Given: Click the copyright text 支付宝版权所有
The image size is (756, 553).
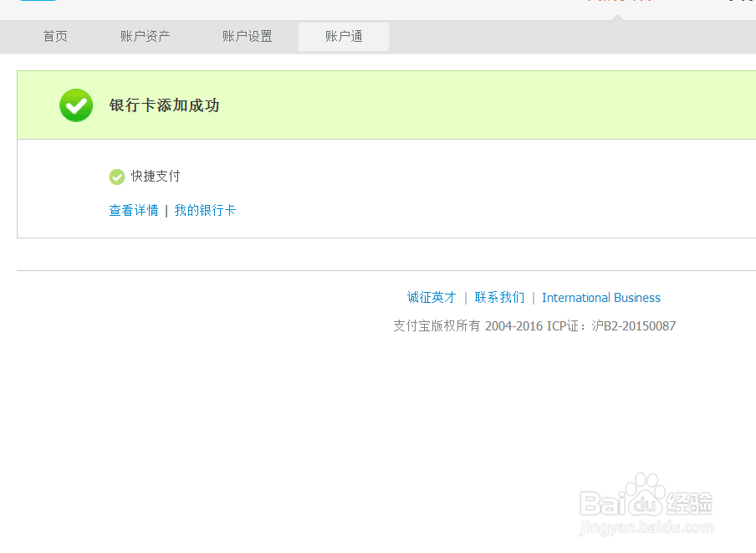Looking at the screenshot, I should coord(435,325).
